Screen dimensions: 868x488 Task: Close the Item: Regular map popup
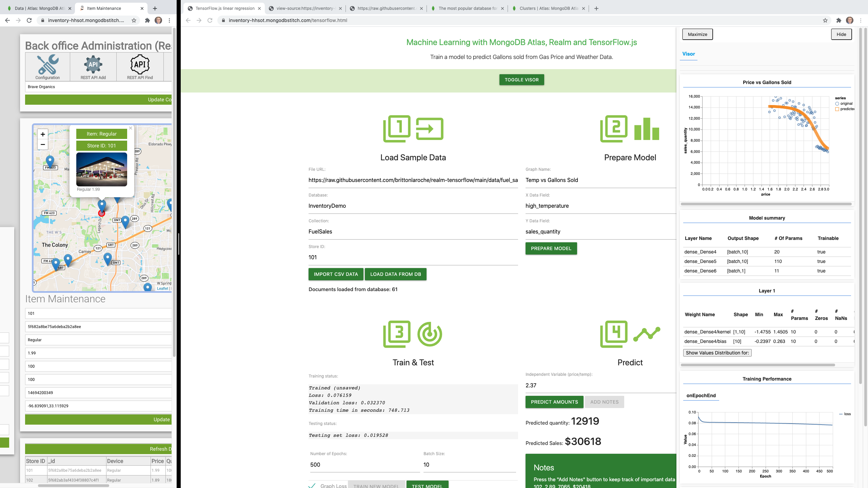[131, 128]
